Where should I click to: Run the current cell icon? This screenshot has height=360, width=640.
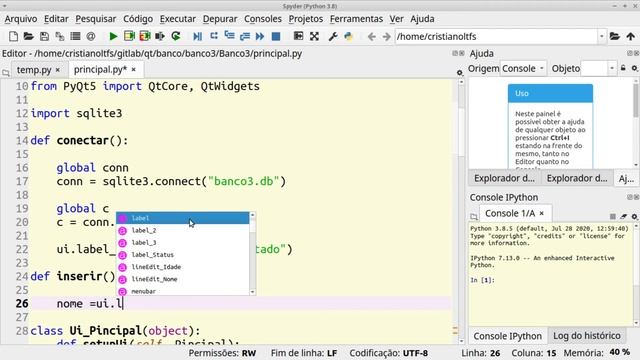click(x=129, y=36)
